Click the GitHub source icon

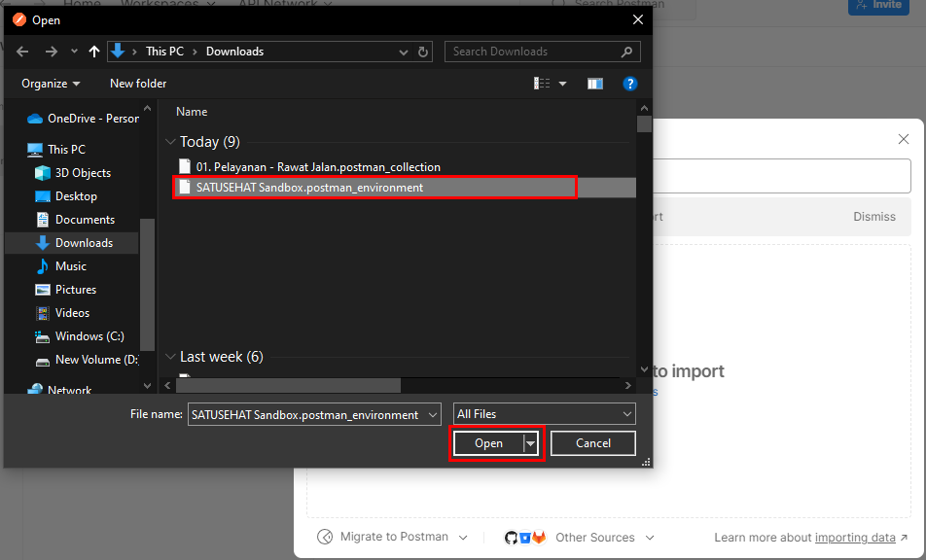tap(511, 537)
